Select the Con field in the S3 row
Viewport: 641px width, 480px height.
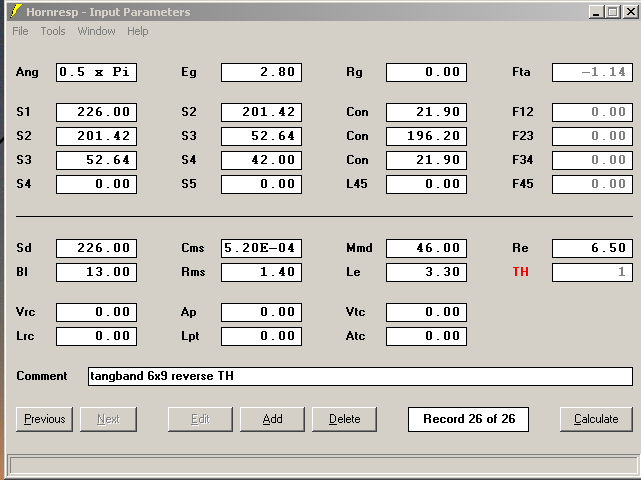426,160
